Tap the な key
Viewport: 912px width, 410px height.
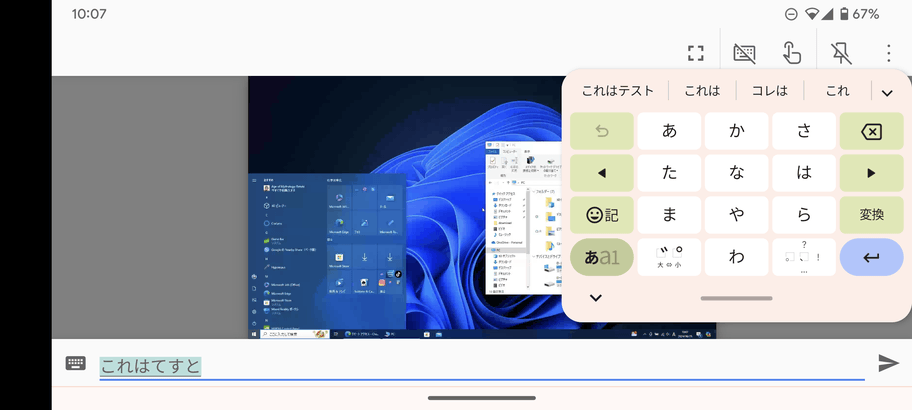(x=737, y=173)
